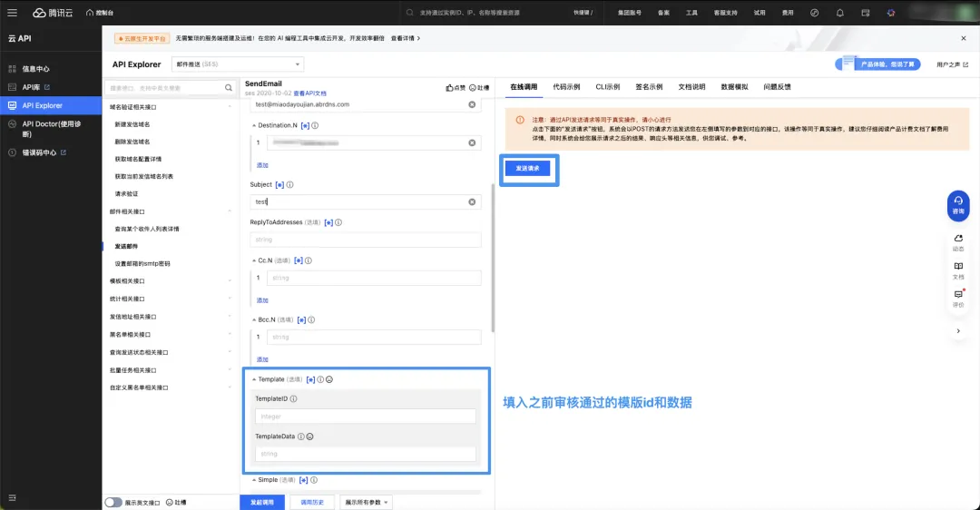The image size is (980, 510).
Task: Clear the Destination.N entry 1 field
Action: tap(472, 143)
